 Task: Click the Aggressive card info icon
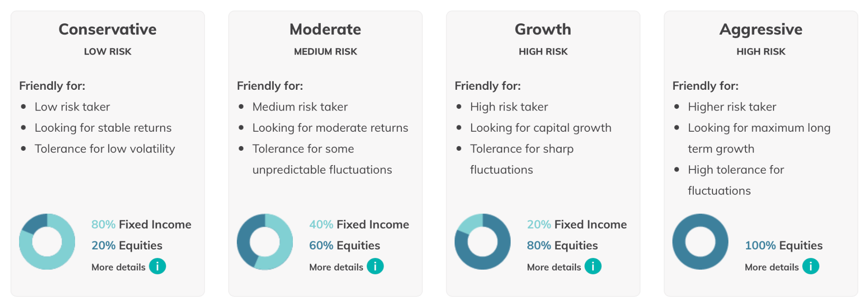tap(811, 266)
